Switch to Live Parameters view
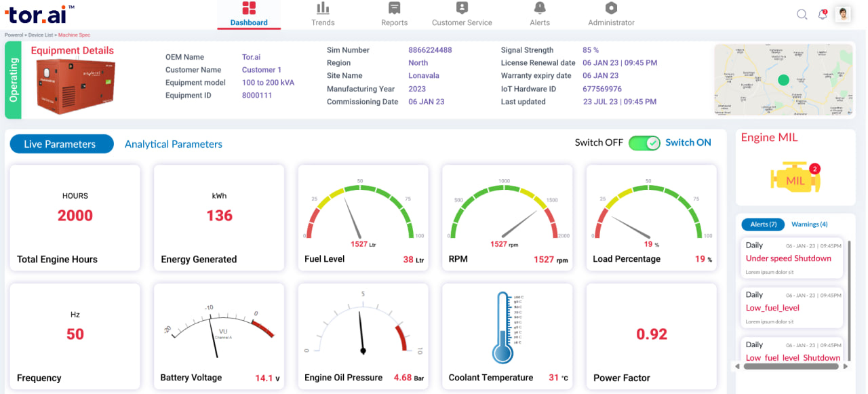Image resolution: width=868 pixels, height=394 pixels. [x=61, y=144]
